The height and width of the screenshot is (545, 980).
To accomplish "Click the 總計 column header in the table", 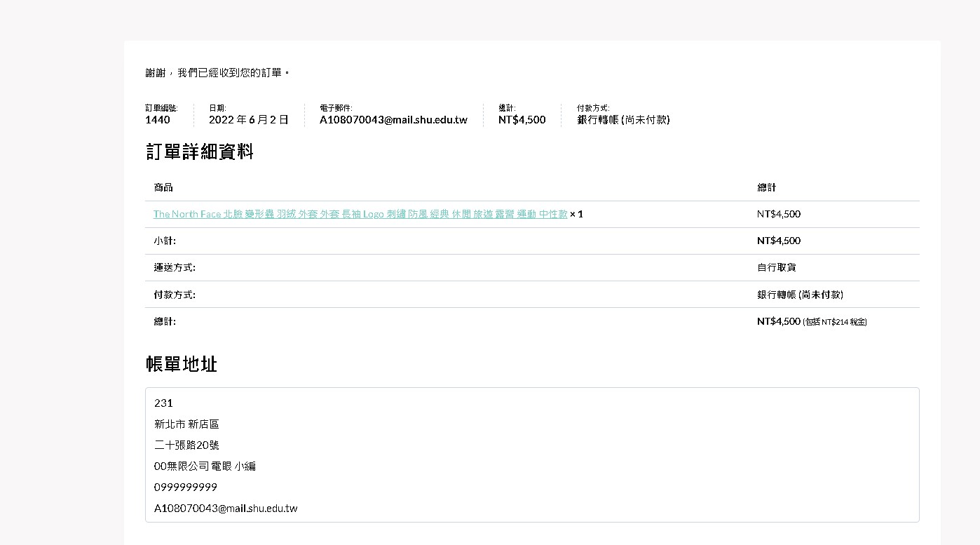I will pyautogui.click(x=767, y=187).
